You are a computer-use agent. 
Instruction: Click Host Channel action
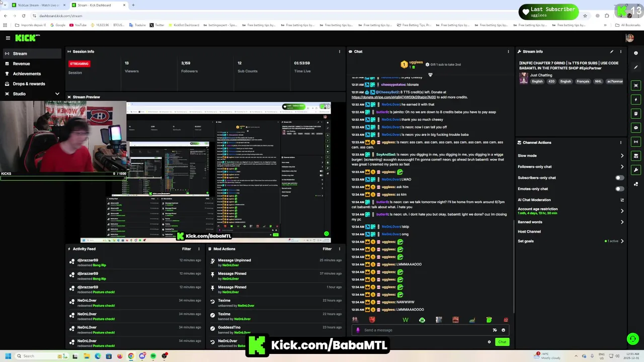529,231
